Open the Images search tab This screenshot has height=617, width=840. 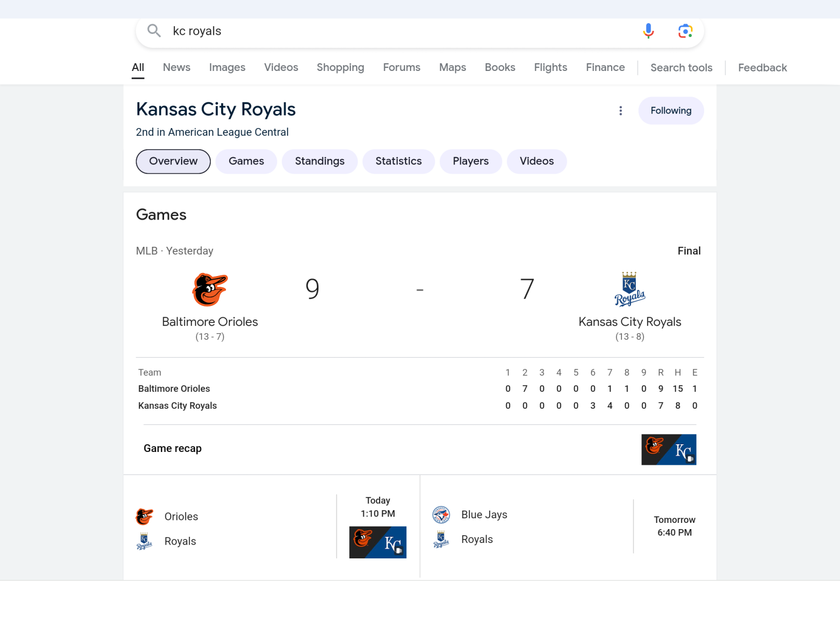click(x=227, y=67)
